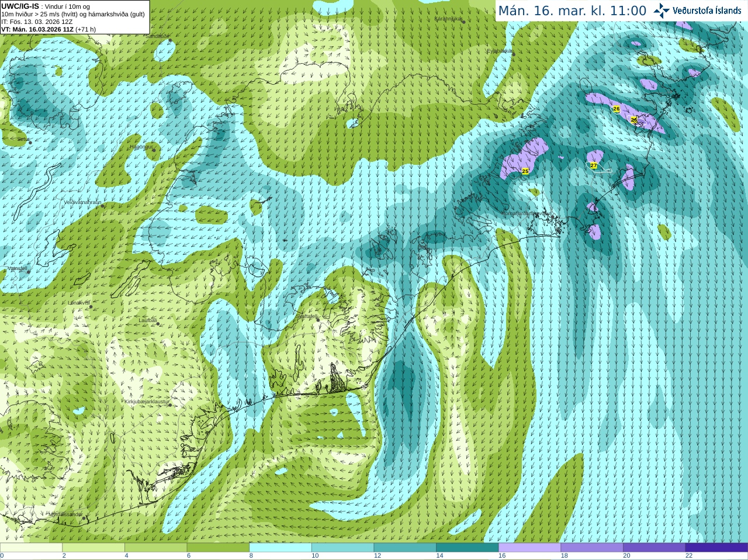748x560 pixels.
Task: Click the 20–22 m/s legend swatch
Action: 654,548
